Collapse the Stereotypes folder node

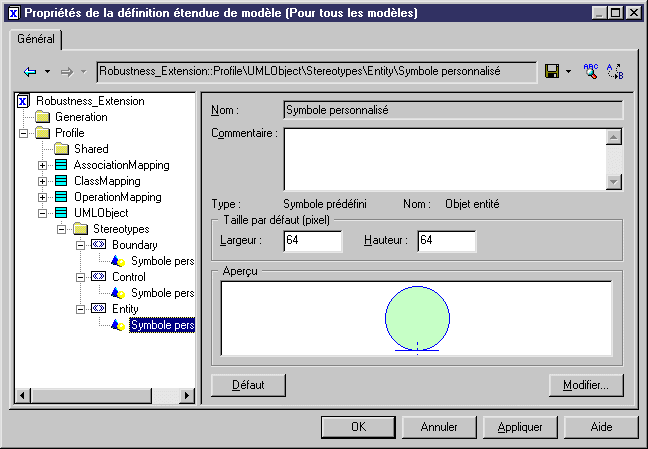click(62, 229)
